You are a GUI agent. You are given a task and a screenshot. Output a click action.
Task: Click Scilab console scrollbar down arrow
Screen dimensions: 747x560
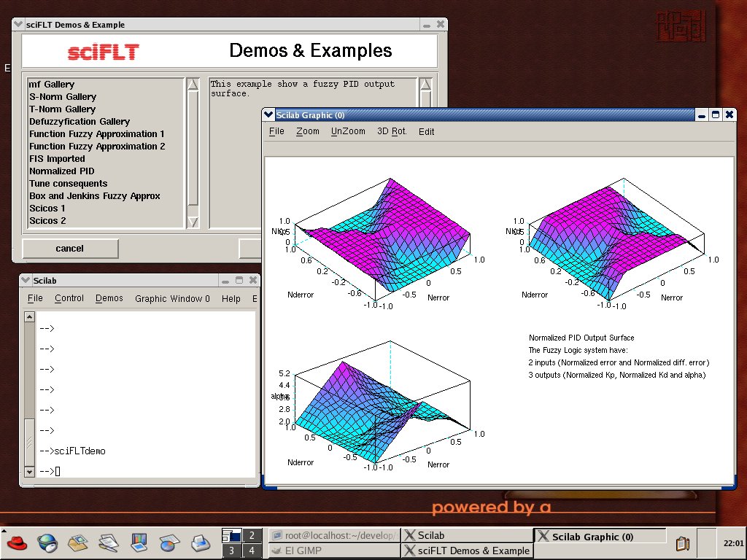pyautogui.click(x=29, y=472)
